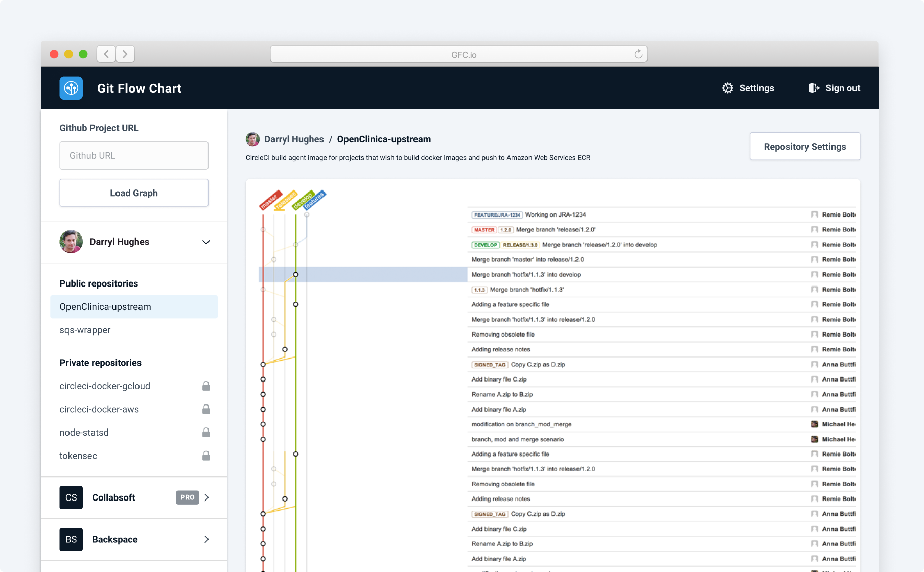Go back with the browser back arrow
The image size is (924, 572).
(106, 54)
